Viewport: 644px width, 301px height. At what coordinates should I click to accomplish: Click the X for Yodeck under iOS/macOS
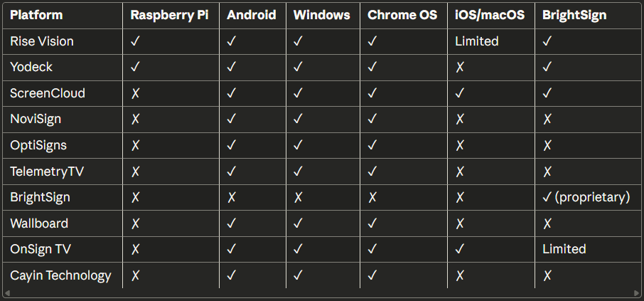click(460, 68)
